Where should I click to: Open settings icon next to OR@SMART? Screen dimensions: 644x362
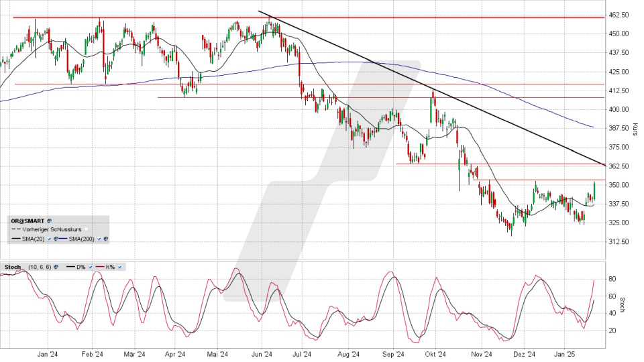click(x=49, y=221)
